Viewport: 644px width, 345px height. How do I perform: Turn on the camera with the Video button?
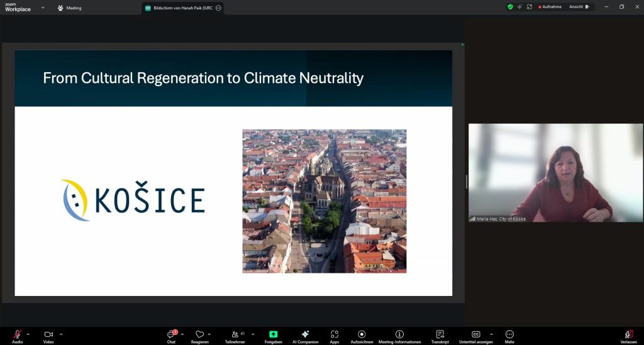pyautogui.click(x=48, y=335)
